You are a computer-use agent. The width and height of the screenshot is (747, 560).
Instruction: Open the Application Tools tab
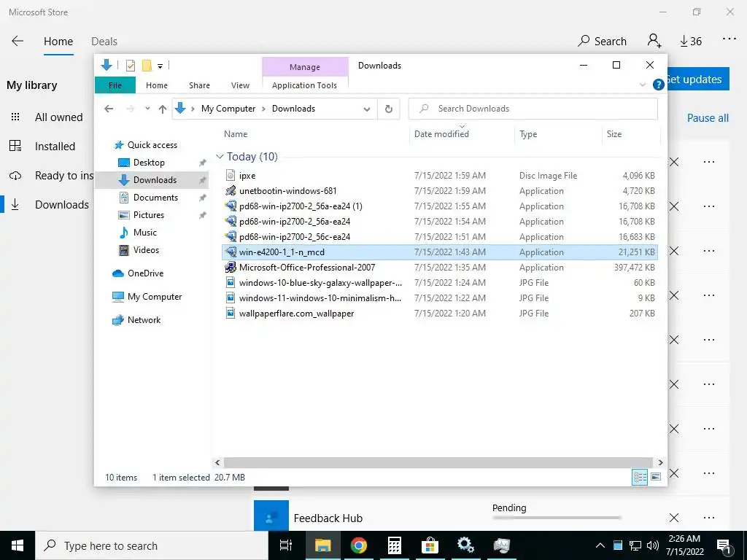[304, 85]
